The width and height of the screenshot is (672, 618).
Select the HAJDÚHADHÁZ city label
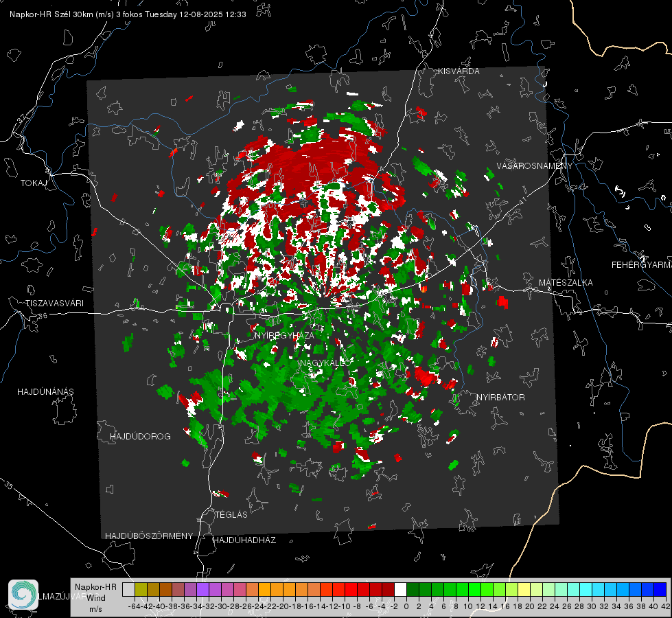coord(244,540)
